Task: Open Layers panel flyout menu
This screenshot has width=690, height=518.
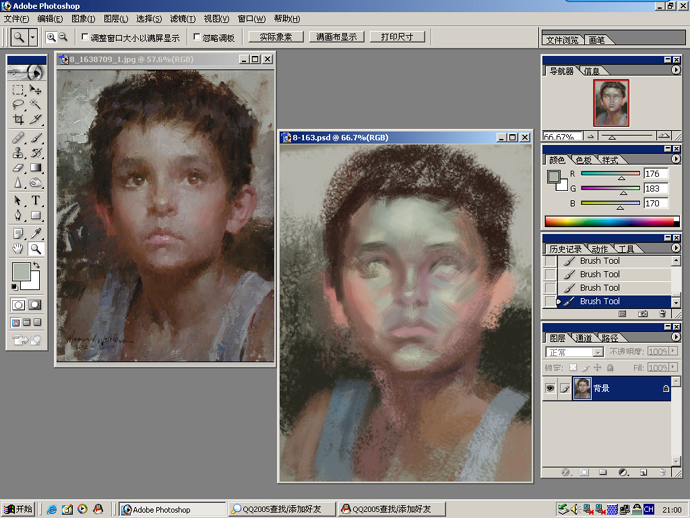Action: point(676,337)
